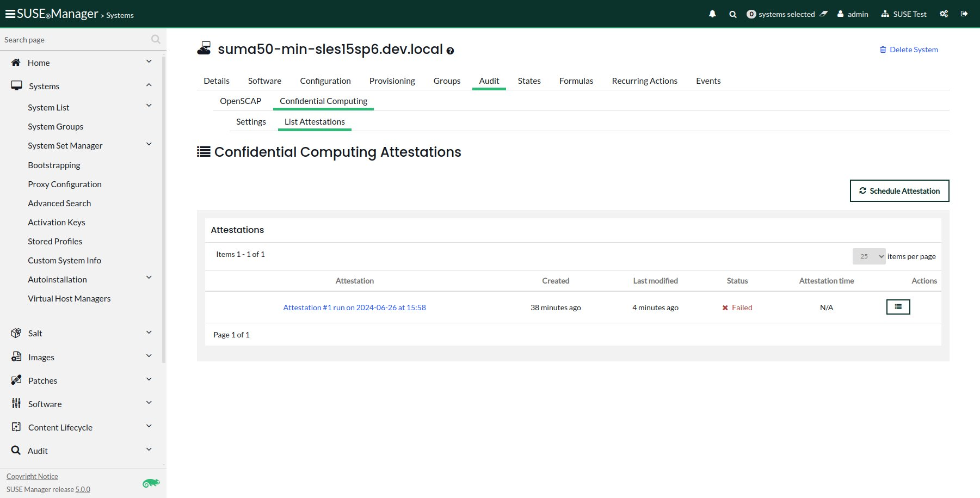The image size is (980, 498).
Task: Click the trash icon next to Delete System
Action: [x=883, y=50]
